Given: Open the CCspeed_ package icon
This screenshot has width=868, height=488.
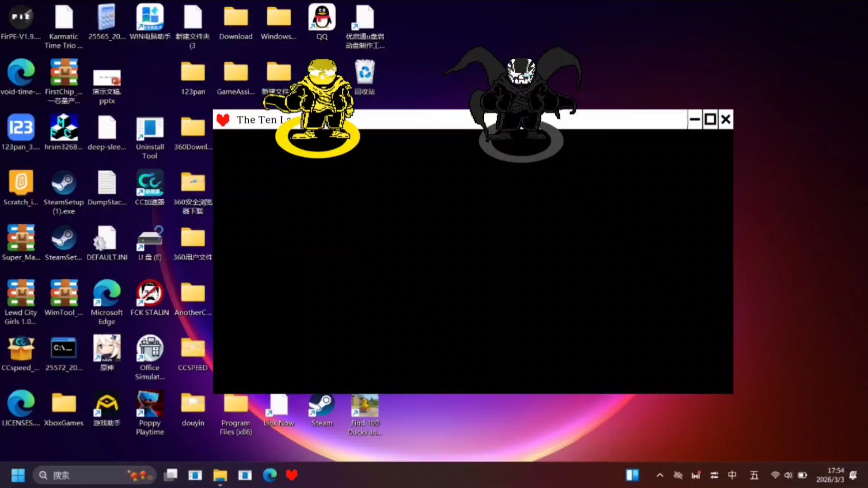Looking at the screenshot, I should (x=21, y=348).
